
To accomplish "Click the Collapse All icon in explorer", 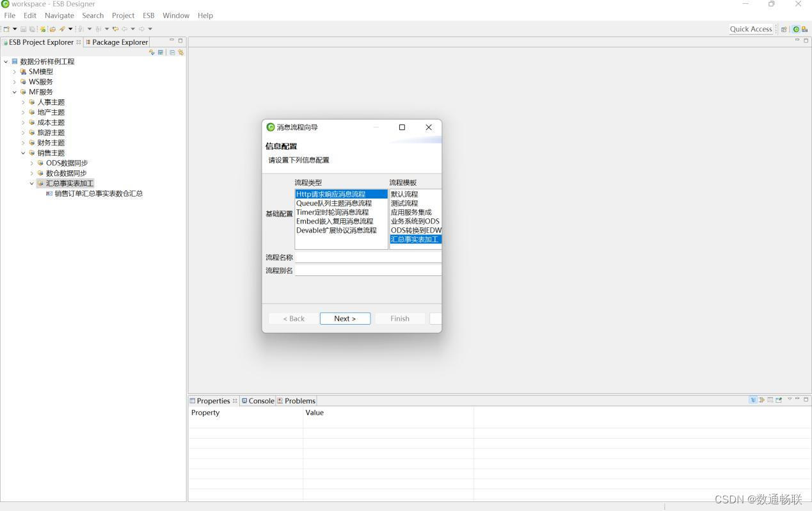I will [172, 53].
